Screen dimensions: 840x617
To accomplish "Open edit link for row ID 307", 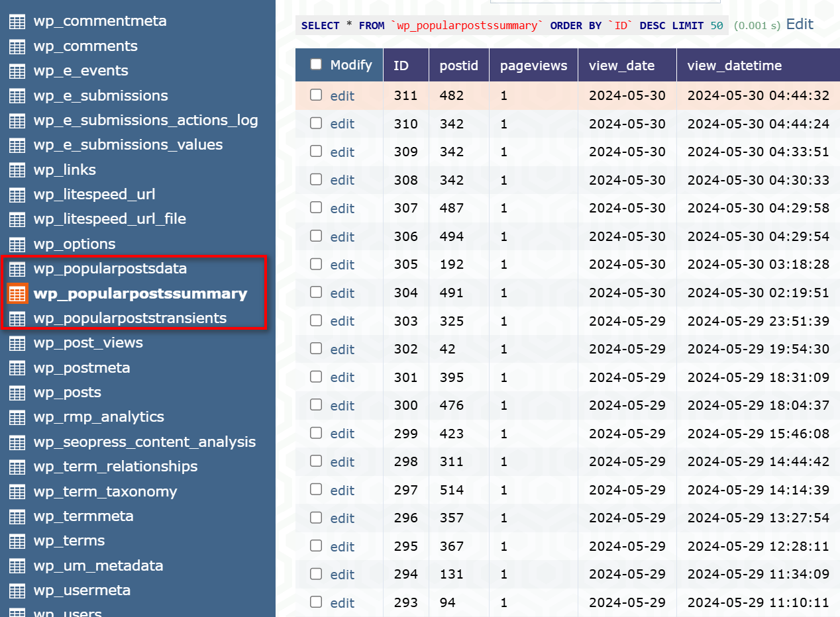I will (342, 209).
